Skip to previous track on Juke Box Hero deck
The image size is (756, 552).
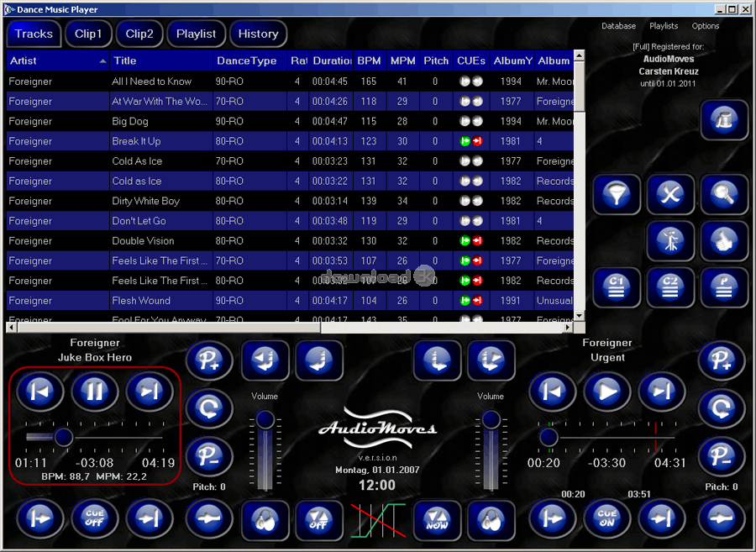click(x=40, y=391)
